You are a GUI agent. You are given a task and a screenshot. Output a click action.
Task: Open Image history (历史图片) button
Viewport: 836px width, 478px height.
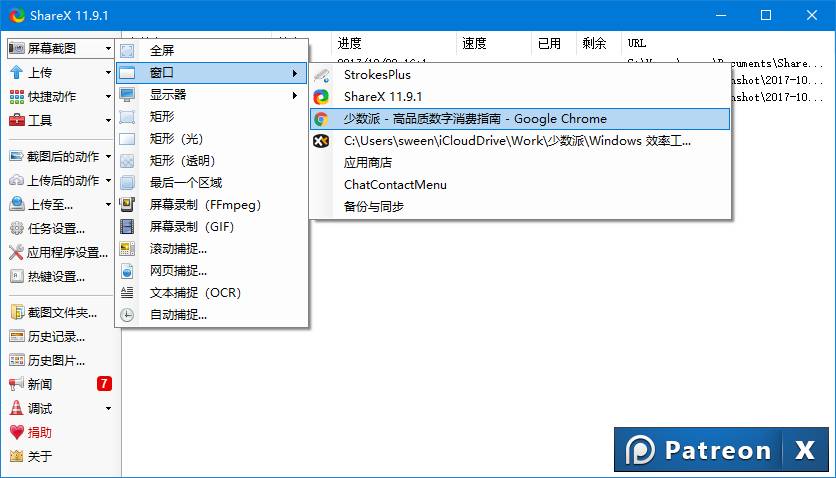coord(60,360)
